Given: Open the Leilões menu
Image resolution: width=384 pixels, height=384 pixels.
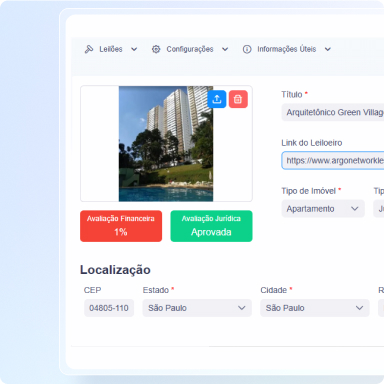Looking at the screenshot, I should click(x=111, y=49).
